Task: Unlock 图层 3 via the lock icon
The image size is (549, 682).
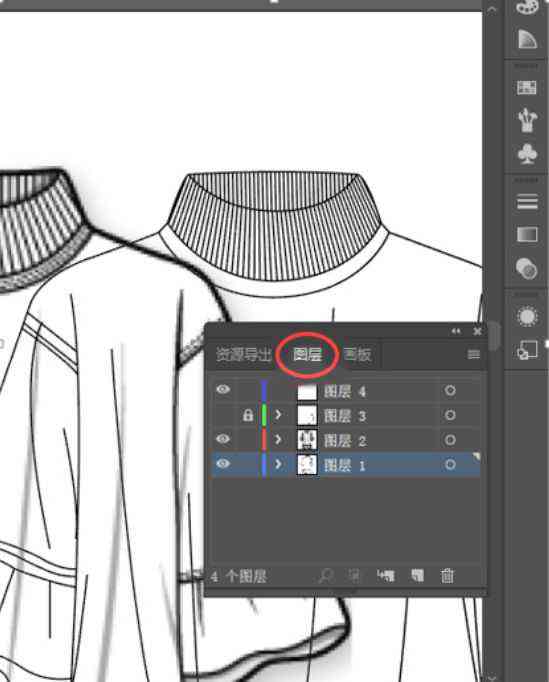Action: click(248, 415)
